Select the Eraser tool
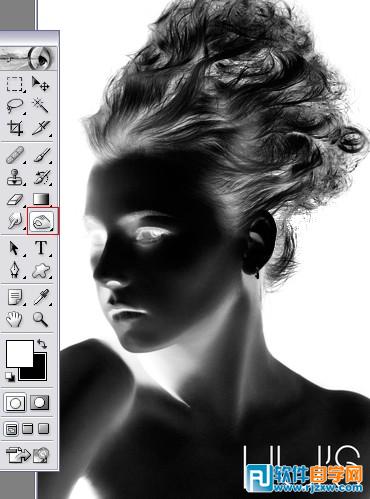The height and width of the screenshot is (499, 370). 15,199
